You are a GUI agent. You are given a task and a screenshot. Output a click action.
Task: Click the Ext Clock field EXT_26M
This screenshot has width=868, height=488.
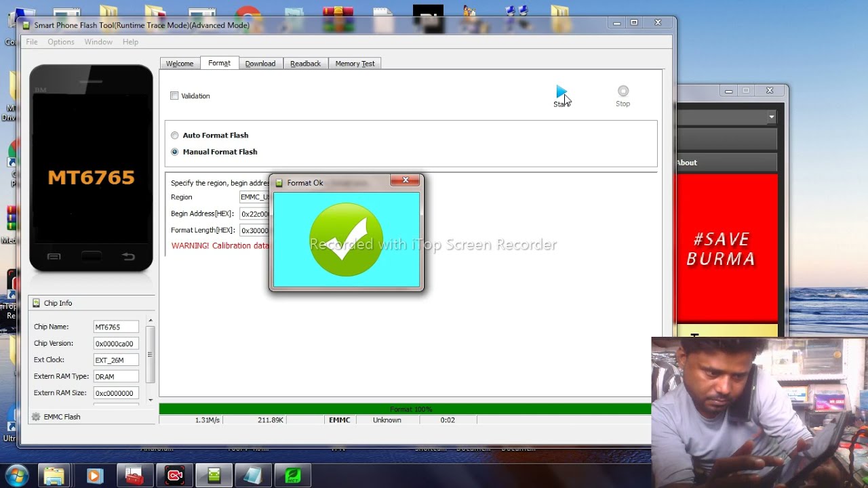[x=116, y=360]
